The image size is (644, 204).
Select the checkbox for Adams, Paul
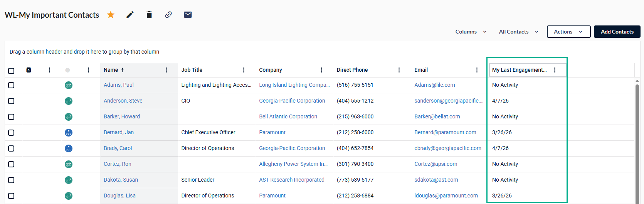[11, 85]
